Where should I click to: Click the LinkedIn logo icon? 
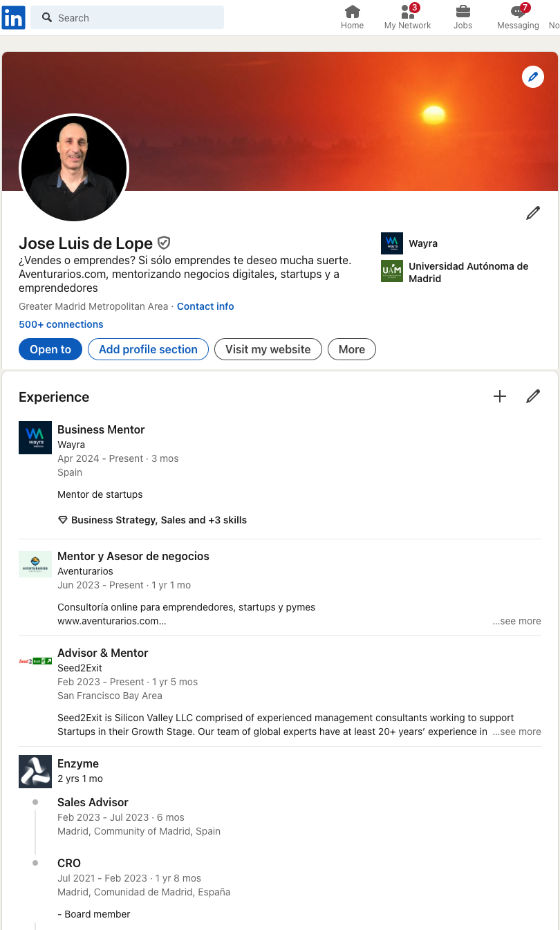point(14,17)
